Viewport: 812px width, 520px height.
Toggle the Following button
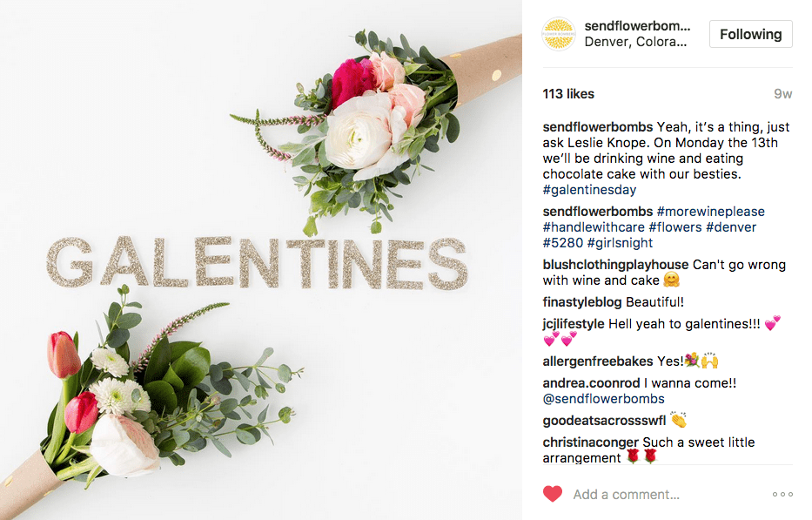click(750, 35)
